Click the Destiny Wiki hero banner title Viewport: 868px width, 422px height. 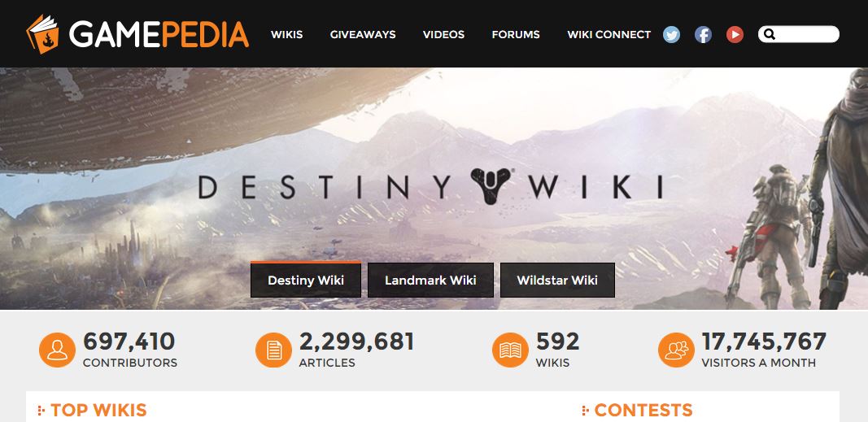430,186
